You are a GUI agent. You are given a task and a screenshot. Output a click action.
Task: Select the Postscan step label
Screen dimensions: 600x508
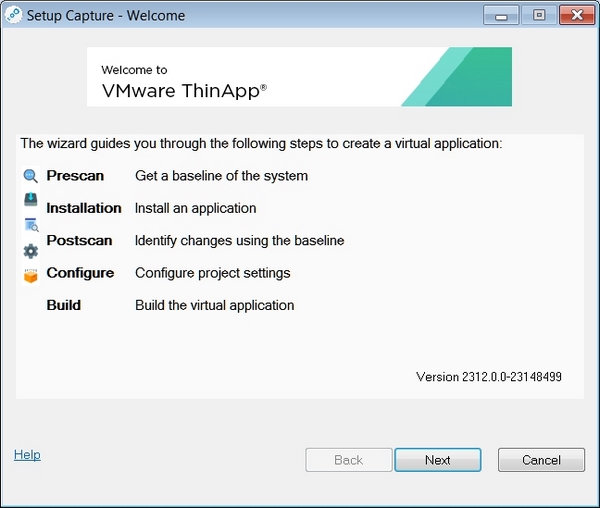click(x=80, y=240)
